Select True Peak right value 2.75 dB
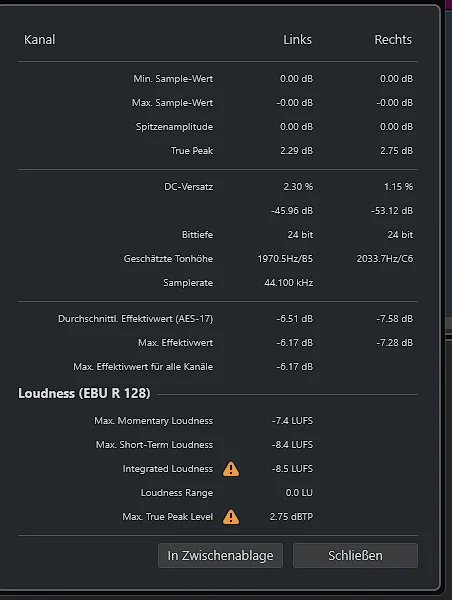The width and height of the screenshot is (452, 600). click(396, 151)
